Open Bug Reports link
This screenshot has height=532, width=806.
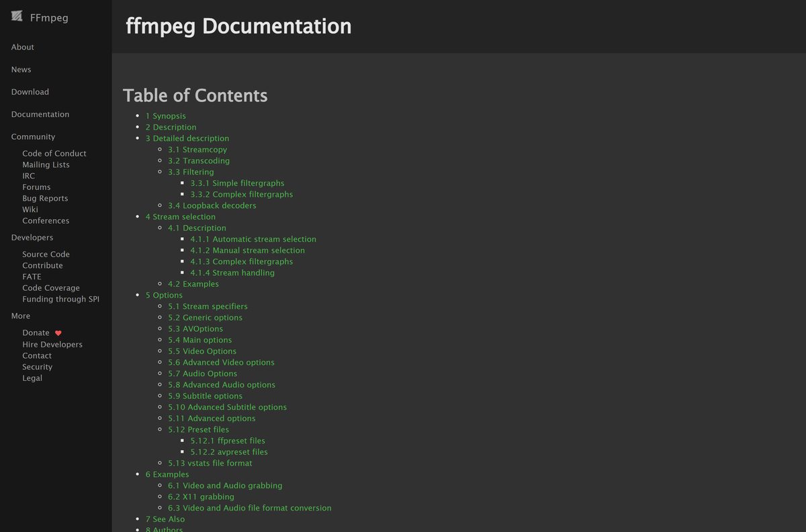tap(45, 198)
